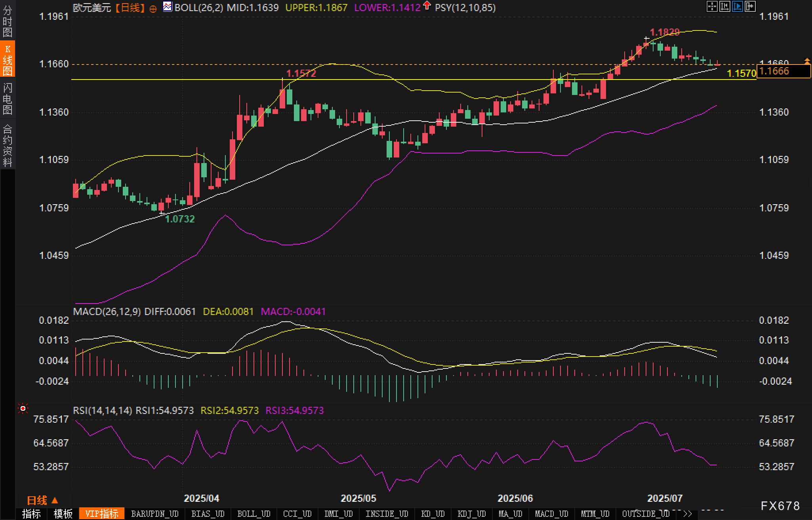Click the yellow 1.1570 horizontal line label
Image resolution: width=812 pixels, height=520 pixels.
tap(741, 73)
